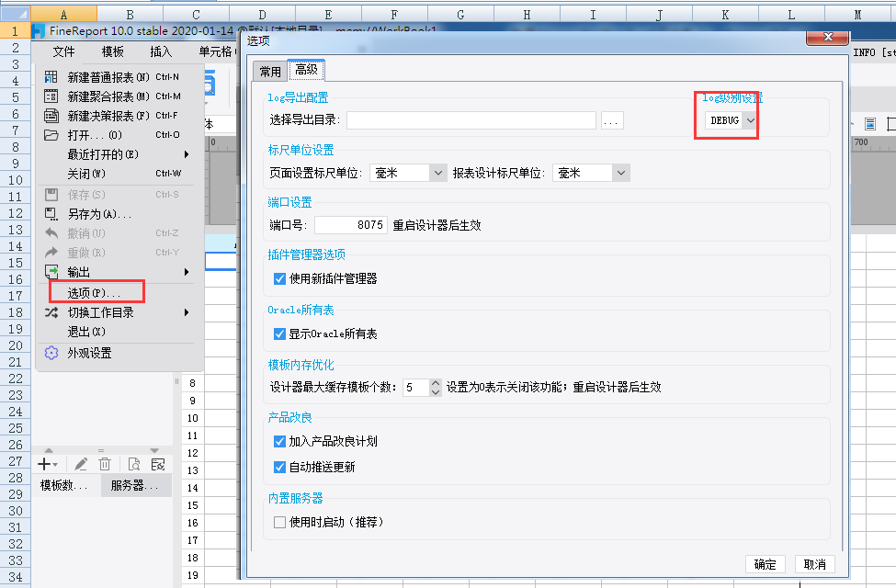Select spreadsheet column G header

(x=460, y=15)
